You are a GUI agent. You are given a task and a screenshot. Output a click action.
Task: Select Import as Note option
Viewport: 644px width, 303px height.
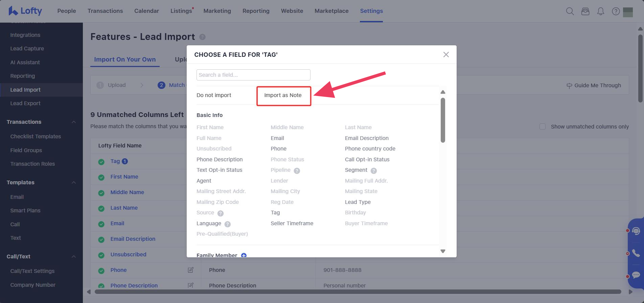pyautogui.click(x=283, y=95)
